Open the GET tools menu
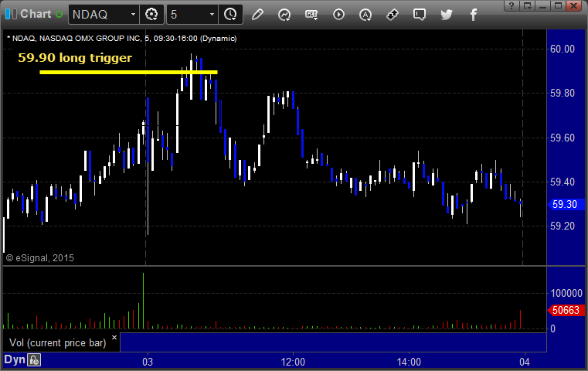The height and width of the screenshot is (371, 588). 311,15
